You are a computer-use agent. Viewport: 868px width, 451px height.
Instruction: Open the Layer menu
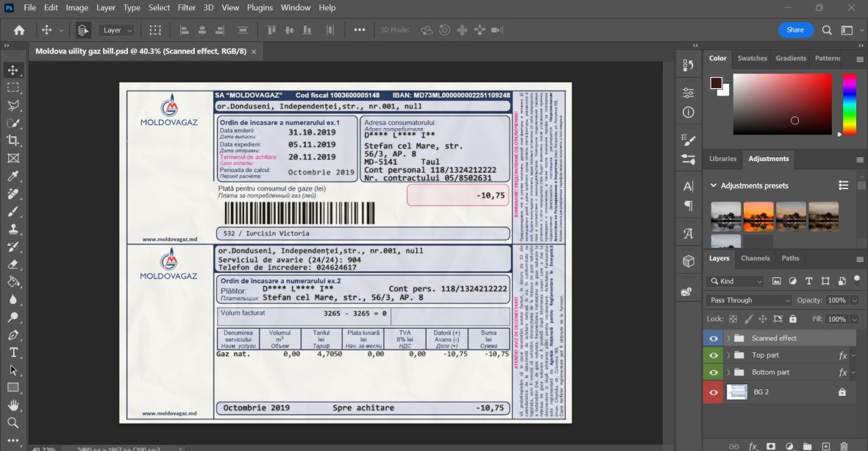click(x=106, y=8)
